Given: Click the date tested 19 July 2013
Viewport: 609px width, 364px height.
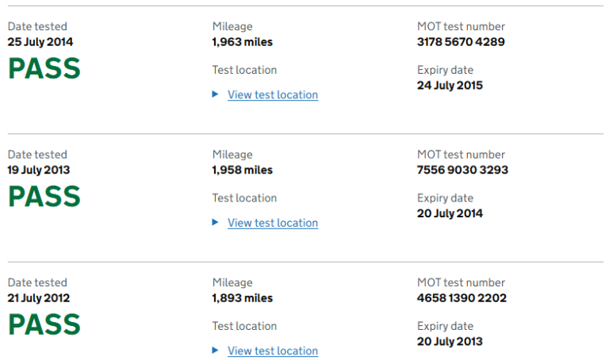Looking at the screenshot, I should point(40,170).
